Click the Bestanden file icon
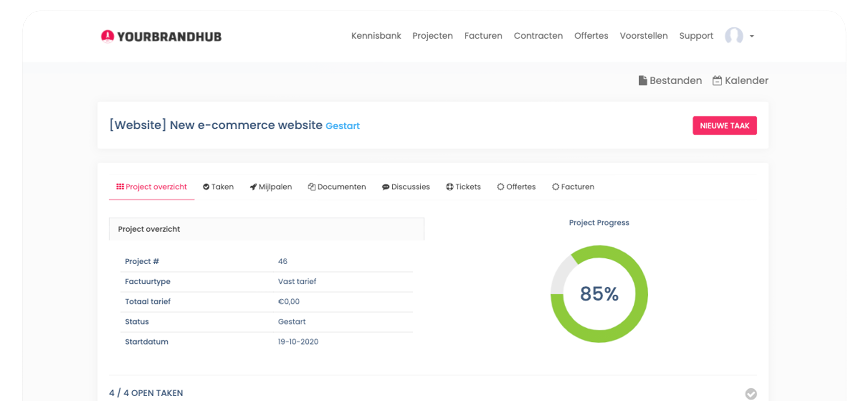This screenshot has width=868, height=401. coord(643,80)
